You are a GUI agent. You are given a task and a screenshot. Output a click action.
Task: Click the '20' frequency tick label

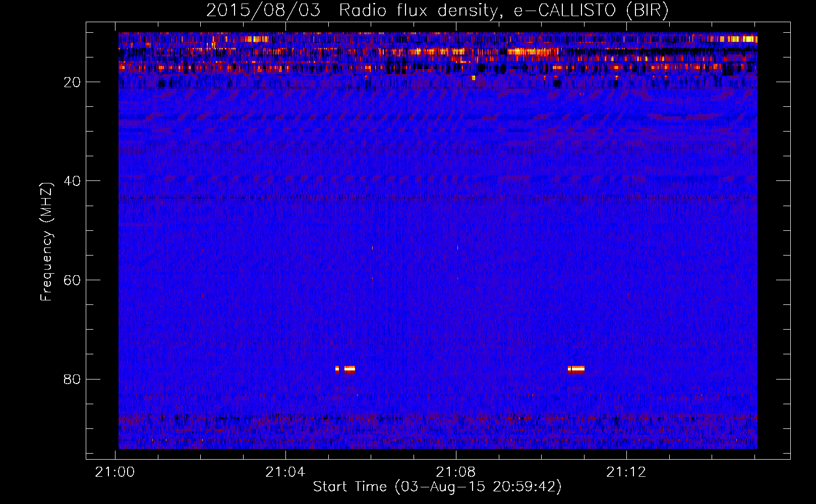pyautogui.click(x=72, y=82)
